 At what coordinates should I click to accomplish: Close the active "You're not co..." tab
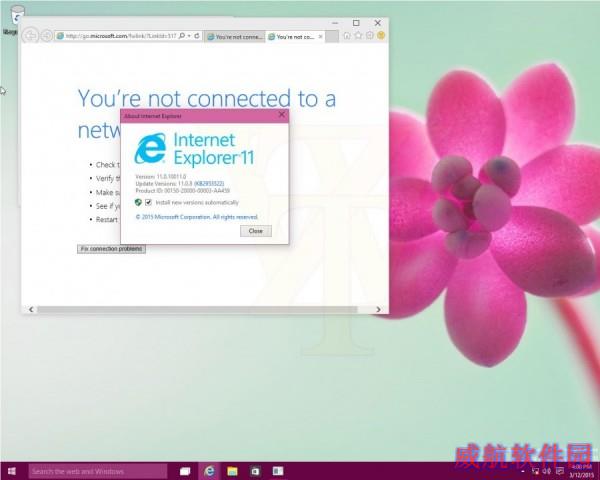pos(321,37)
